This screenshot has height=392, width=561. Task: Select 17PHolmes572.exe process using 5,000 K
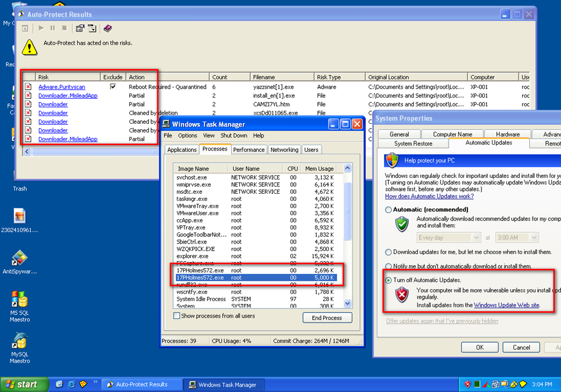coord(255,278)
